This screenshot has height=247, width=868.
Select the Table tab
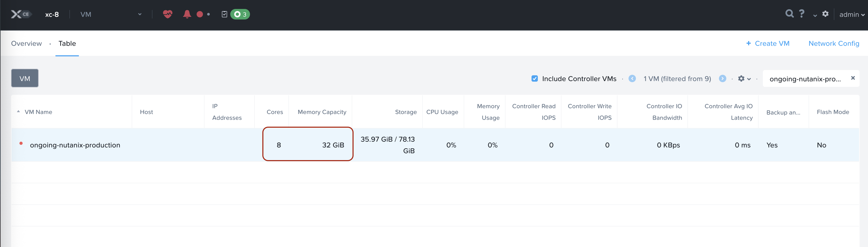coord(67,43)
